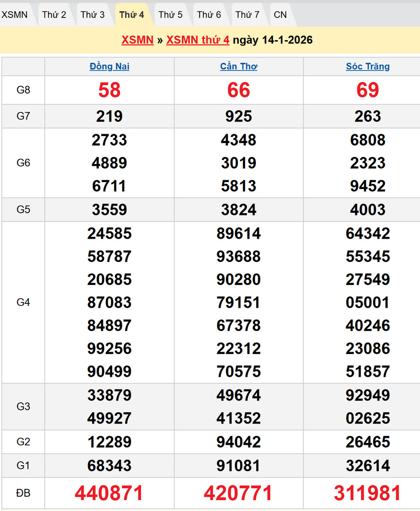Open the Thứ 6 tab
The height and width of the screenshot is (511, 420).
[209, 15]
